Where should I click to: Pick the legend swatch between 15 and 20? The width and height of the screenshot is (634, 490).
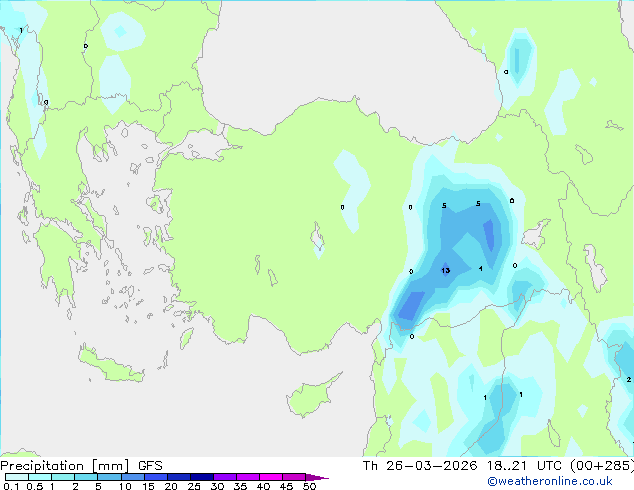[x=156, y=477]
